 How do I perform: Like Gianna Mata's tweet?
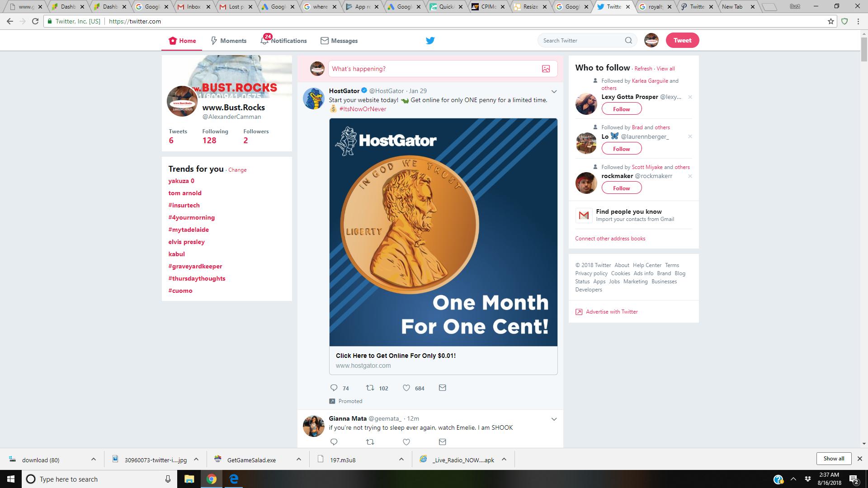tap(406, 442)
